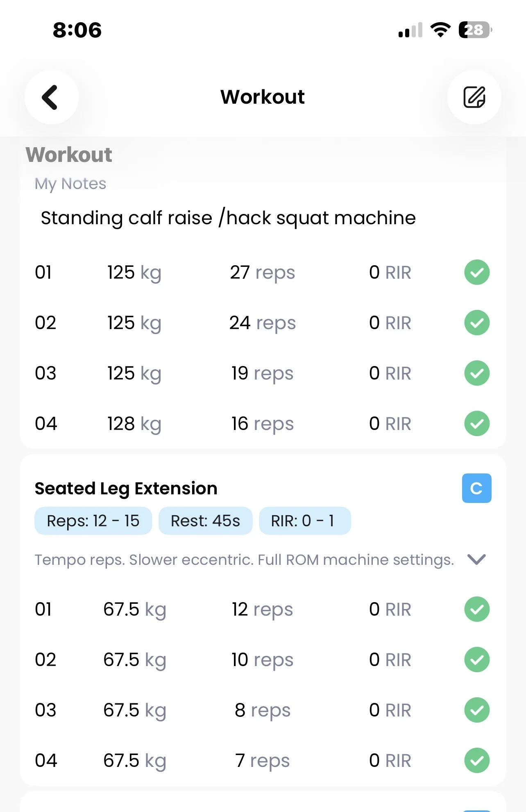Tap the Reps: 12 - 15 chip
Image resolution: width=526 pixels, height=812 pixels.
click(x=93, y=521)
